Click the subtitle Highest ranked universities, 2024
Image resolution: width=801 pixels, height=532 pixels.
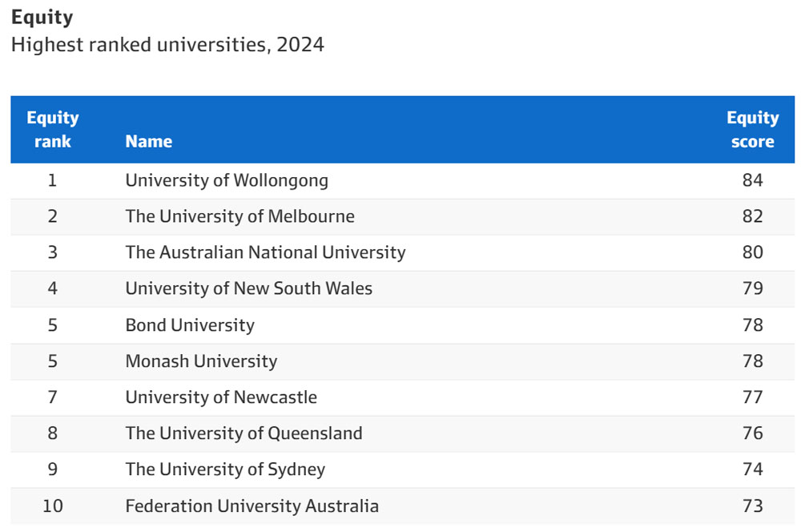click(167, 45)
